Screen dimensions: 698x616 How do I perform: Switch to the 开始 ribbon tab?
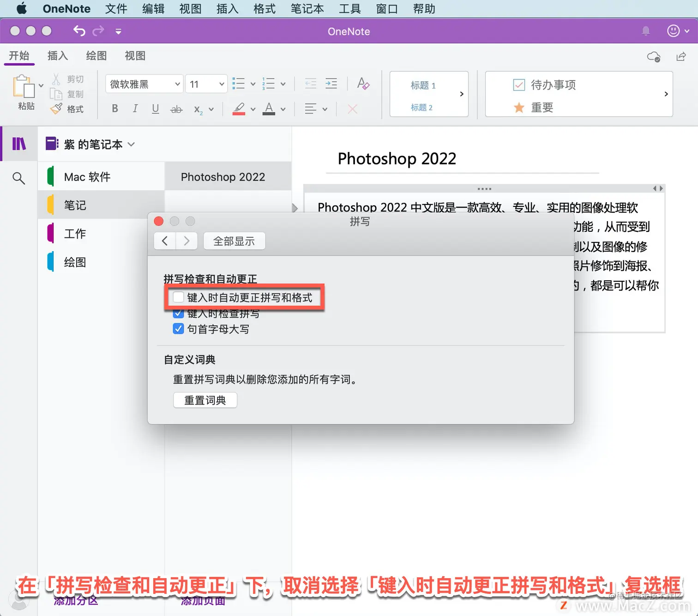click(x=19, y=56)
